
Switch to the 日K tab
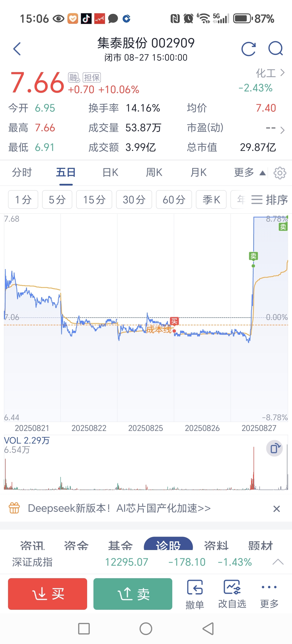[110, 172]
